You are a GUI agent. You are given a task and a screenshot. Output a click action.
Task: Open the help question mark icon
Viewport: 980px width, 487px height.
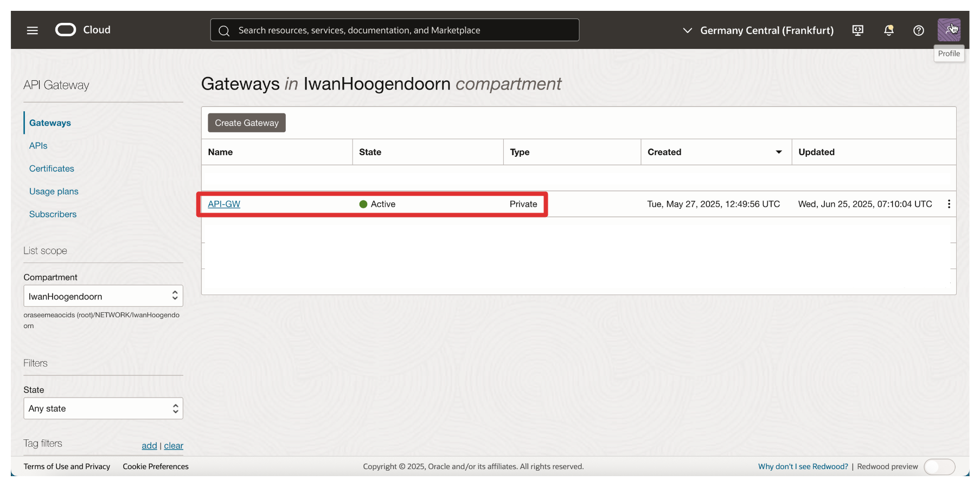point(918,30)
